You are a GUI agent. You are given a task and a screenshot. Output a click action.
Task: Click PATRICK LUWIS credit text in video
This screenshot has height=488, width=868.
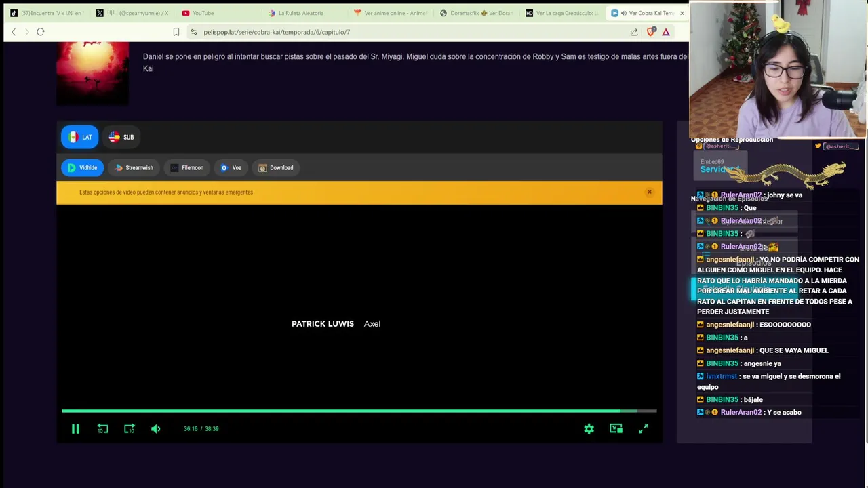click(x=323, y=323)
